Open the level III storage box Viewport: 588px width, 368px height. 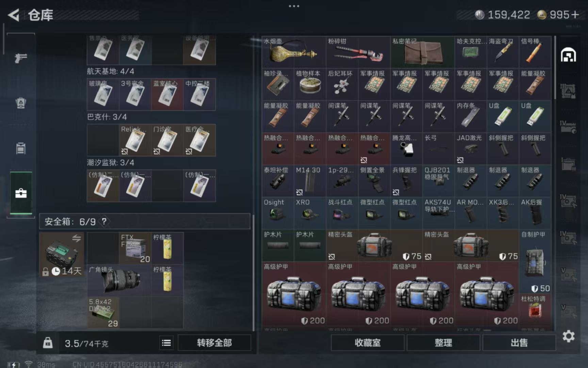[568, 91]
